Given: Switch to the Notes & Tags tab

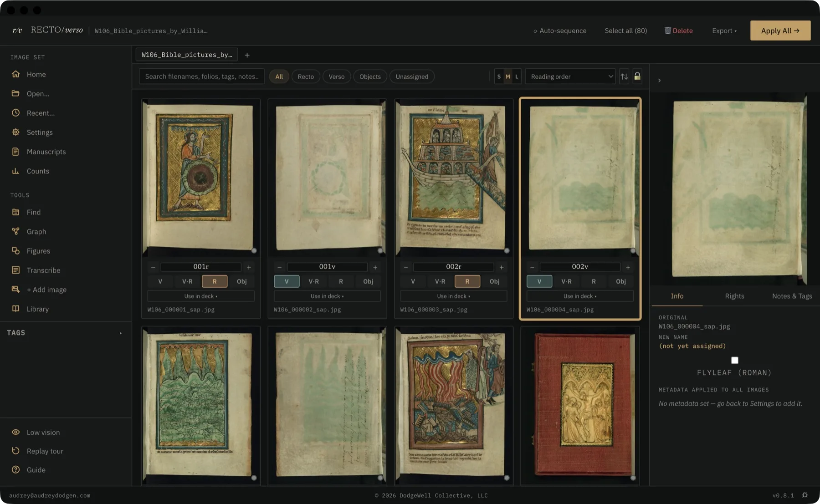Looking at the screenshot, I should point(792,296).
